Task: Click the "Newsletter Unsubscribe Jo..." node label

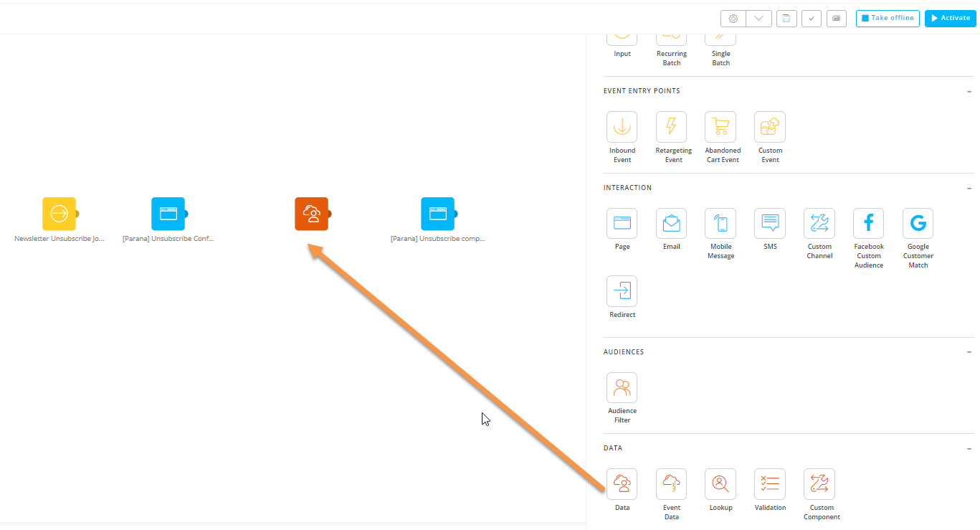Action: pyautogui.click(x=60, y=238)
